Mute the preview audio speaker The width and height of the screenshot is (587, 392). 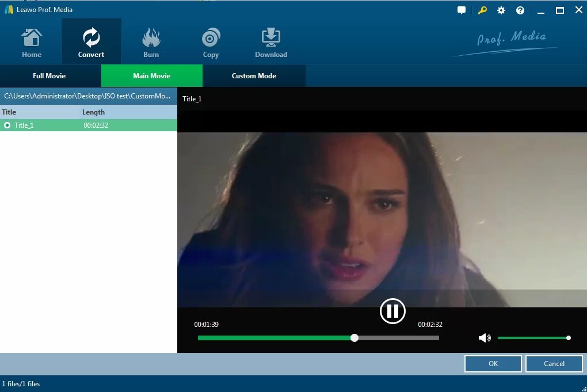(x=484, y=338)
